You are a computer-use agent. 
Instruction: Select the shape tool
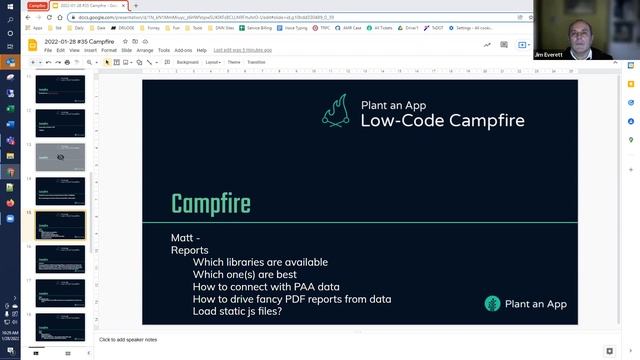(x=140, y=62)
